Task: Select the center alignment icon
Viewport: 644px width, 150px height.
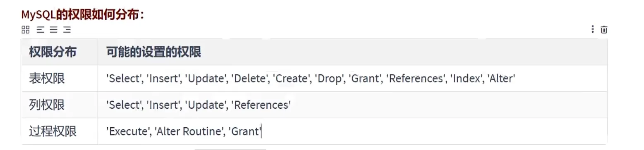Action: 53,29
